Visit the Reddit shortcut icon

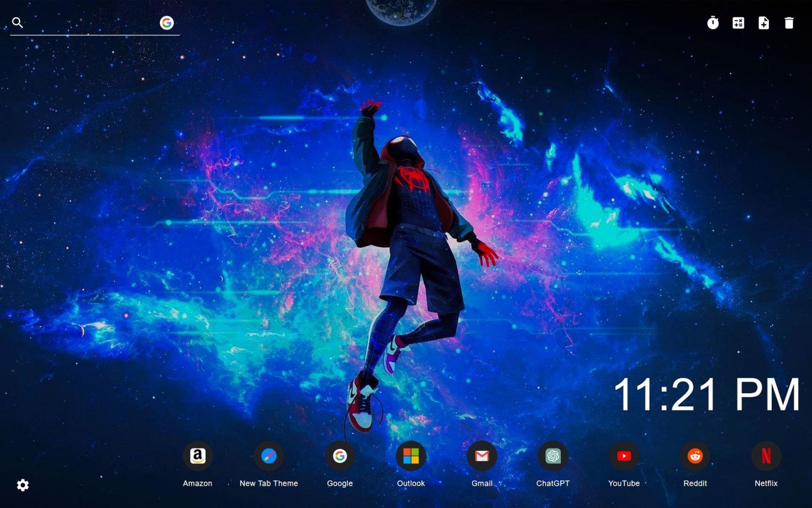coord(695,456)
